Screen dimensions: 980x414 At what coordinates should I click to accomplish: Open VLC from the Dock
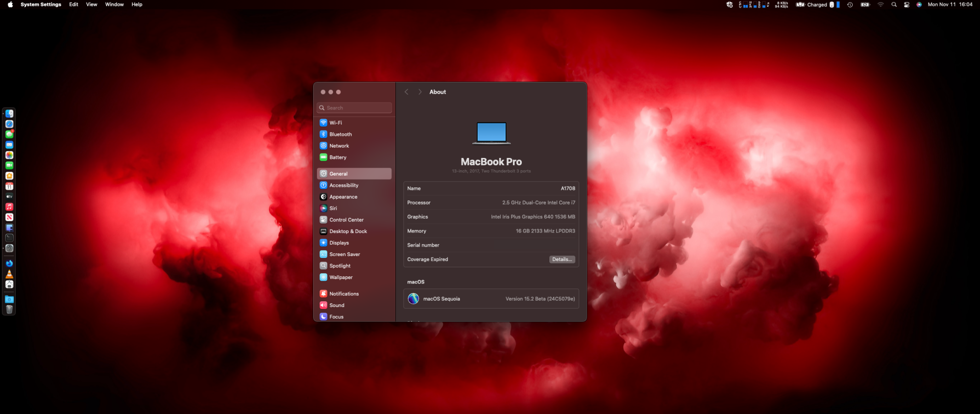pyautogui.click(x=9, y=274)
